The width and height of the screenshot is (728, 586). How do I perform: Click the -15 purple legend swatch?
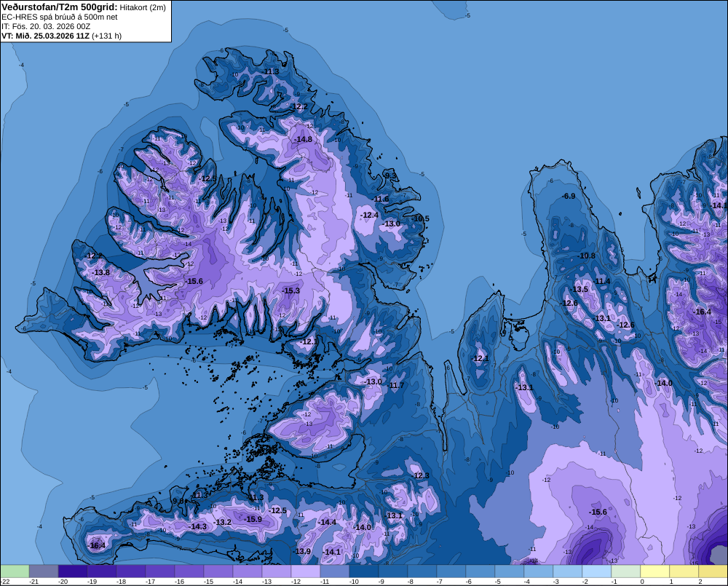[218, 571]
